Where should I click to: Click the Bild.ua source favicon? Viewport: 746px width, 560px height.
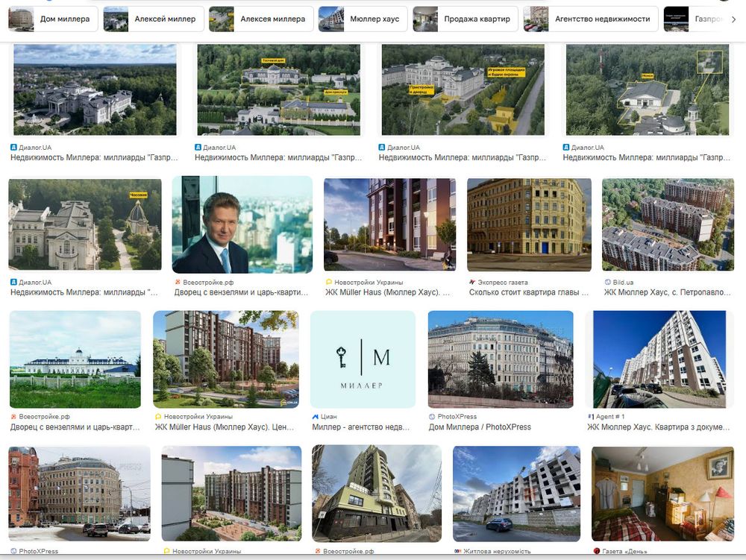click(x=607, y=282)
